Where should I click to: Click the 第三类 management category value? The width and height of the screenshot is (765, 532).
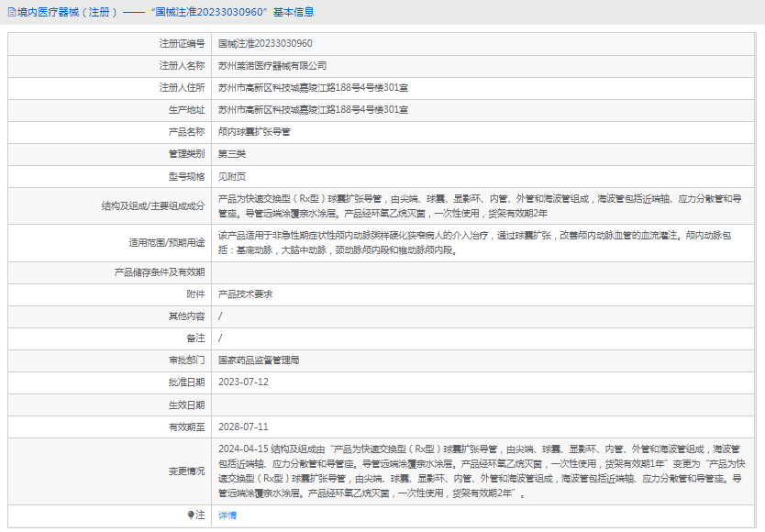pyautogui.click(x=232, y=154)
